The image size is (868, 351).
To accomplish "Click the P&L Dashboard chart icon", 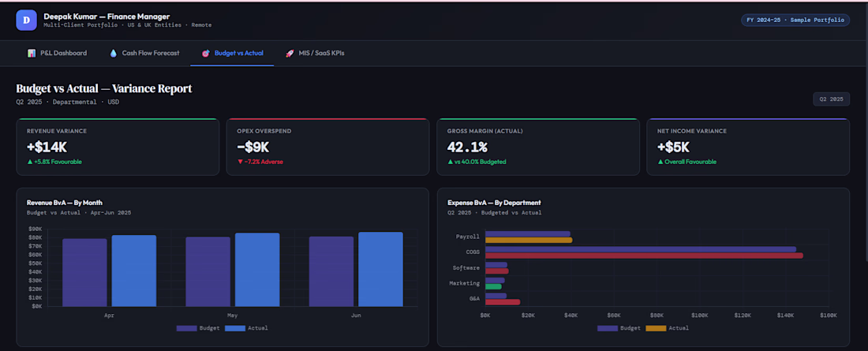I will [32, 53].
